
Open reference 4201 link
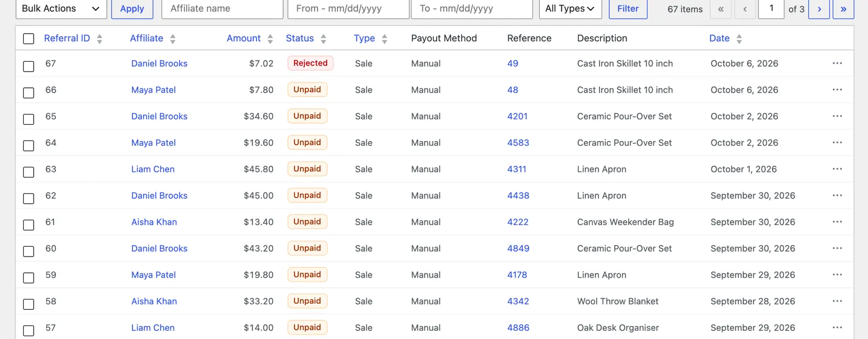click(x=517, y=116)
